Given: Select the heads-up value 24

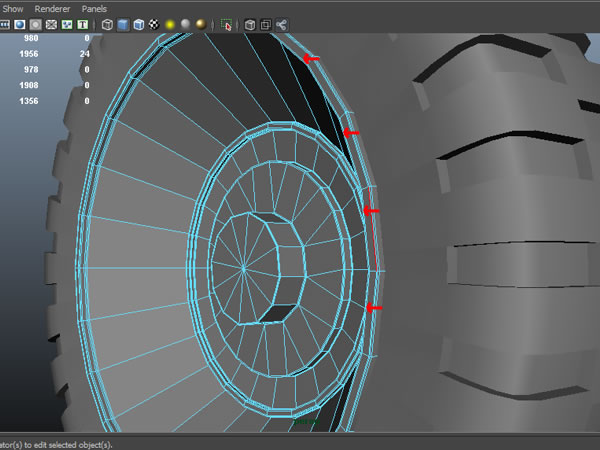Looking at the screenshot, I should click(85, 54).
